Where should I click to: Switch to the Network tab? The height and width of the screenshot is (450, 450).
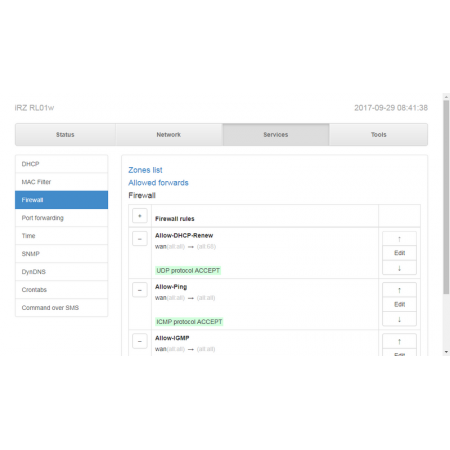pos(169,135)
